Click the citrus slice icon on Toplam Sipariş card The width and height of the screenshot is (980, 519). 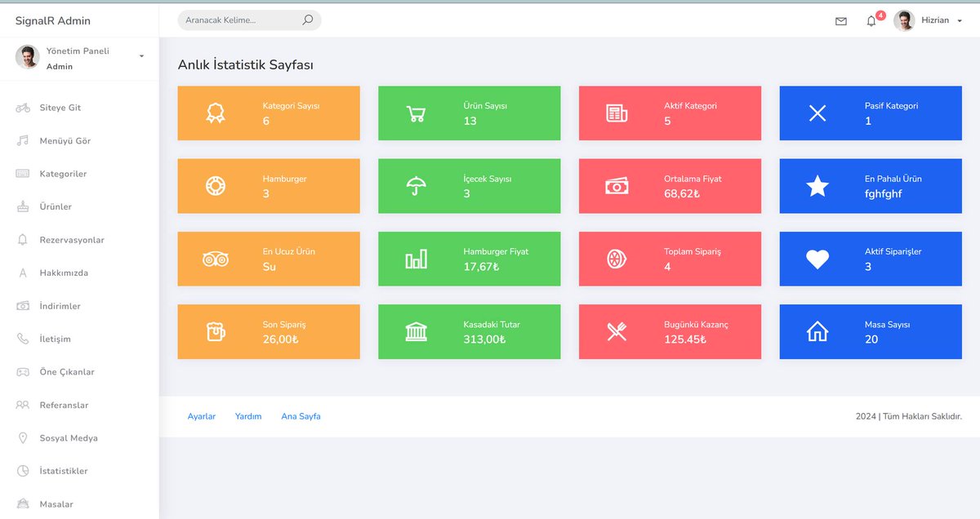point(617,259)
